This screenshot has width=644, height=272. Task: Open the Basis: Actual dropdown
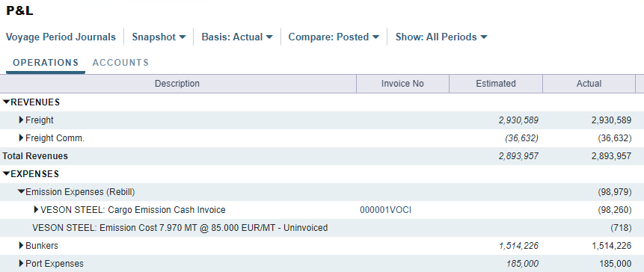[237, 37]
